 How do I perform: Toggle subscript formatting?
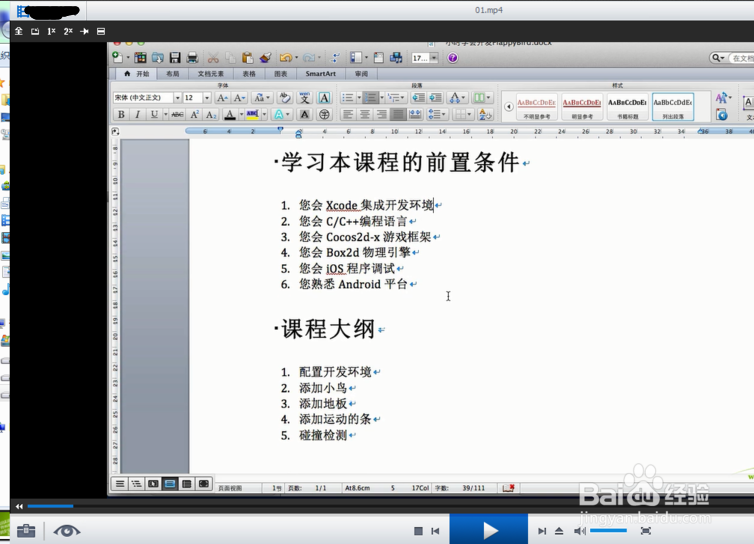point(211,114)
